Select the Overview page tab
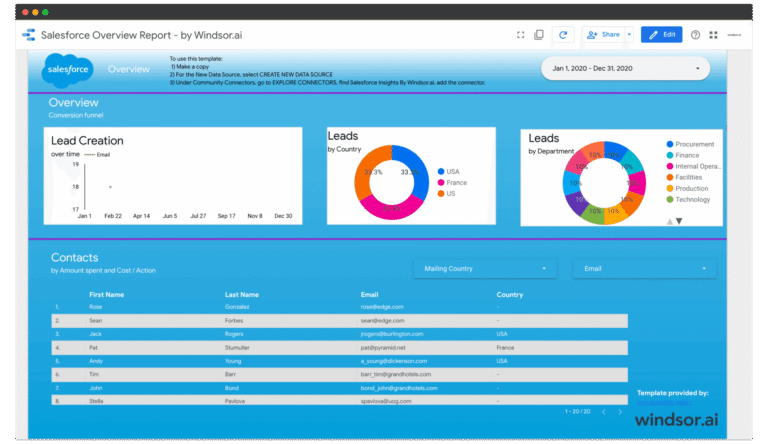 pos(128,69)
